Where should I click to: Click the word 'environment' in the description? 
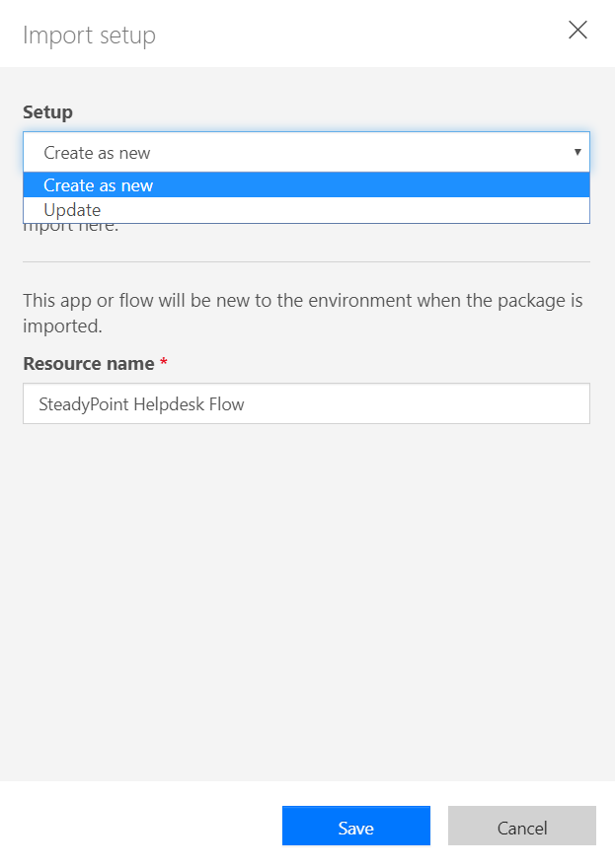coord(360,301)
